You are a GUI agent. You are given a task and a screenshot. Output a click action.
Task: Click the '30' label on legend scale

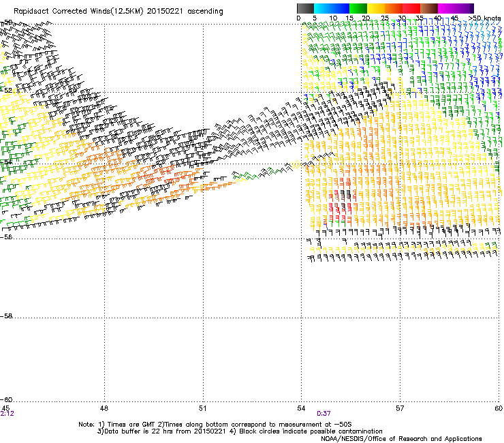[402, 18]
